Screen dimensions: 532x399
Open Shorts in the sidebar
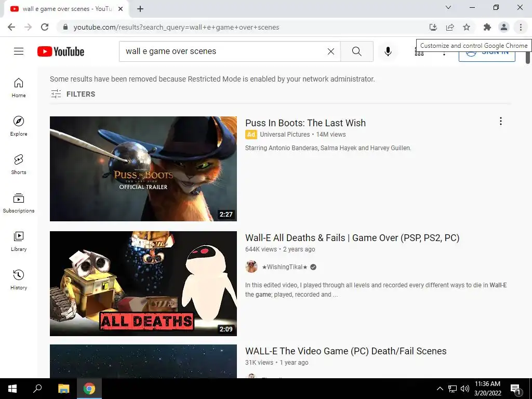(x=19, y=164)
